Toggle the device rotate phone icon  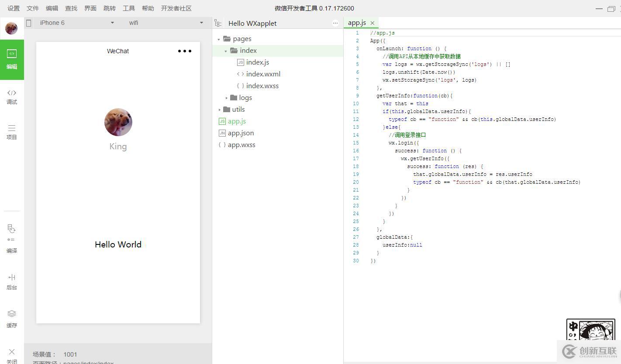[x=29, y=23]
